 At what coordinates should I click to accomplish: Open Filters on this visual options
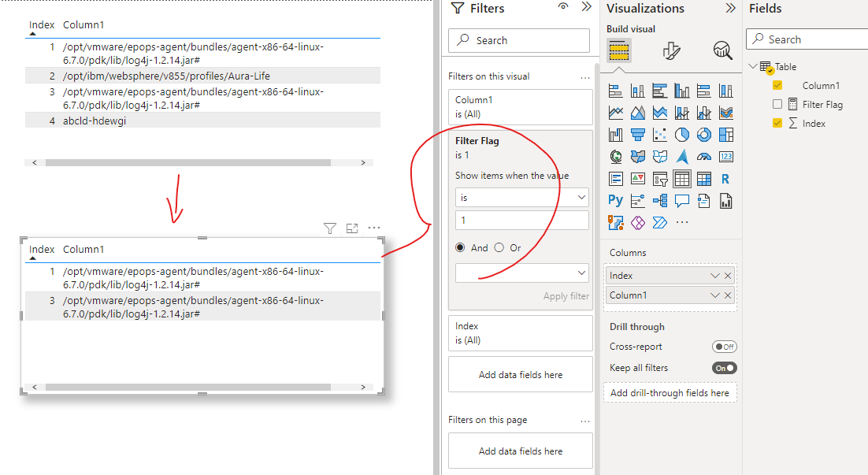pos(585,77)
